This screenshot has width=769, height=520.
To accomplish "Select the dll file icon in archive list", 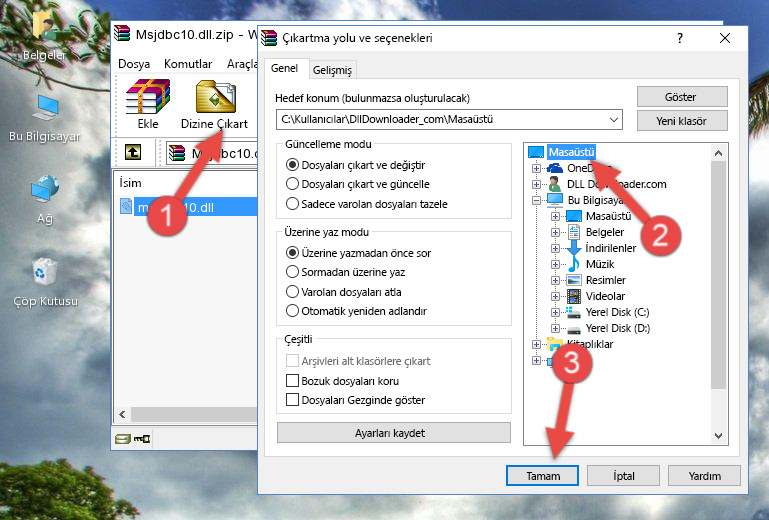I will (126, 207).
